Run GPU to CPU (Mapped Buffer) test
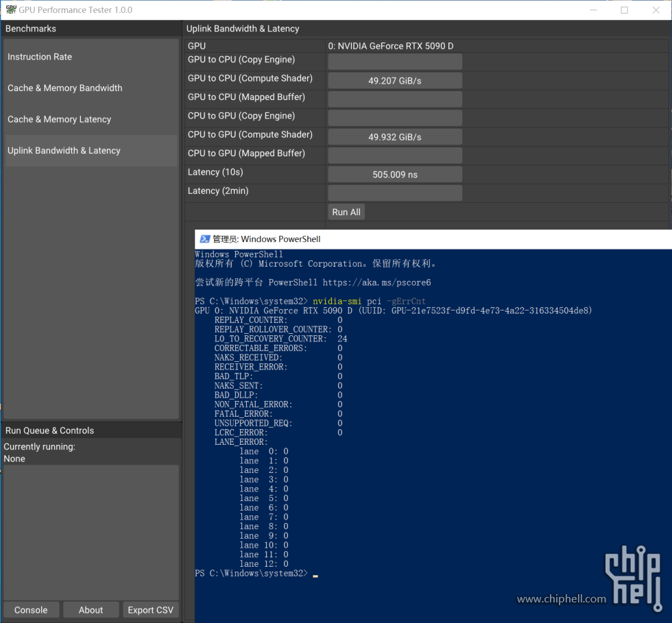This screenshot has height=623, width=672. (395, 99)
